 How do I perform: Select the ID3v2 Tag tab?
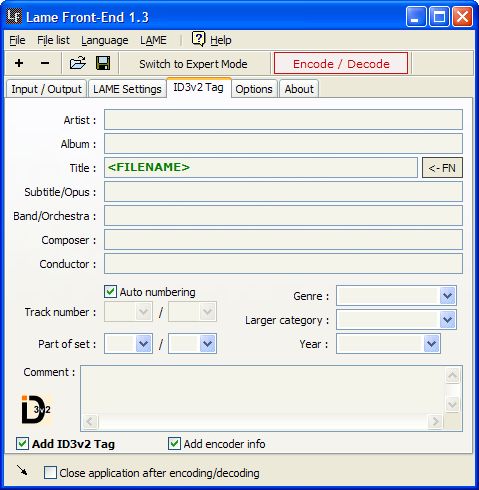pyautogui.click(x=198, y=87)
